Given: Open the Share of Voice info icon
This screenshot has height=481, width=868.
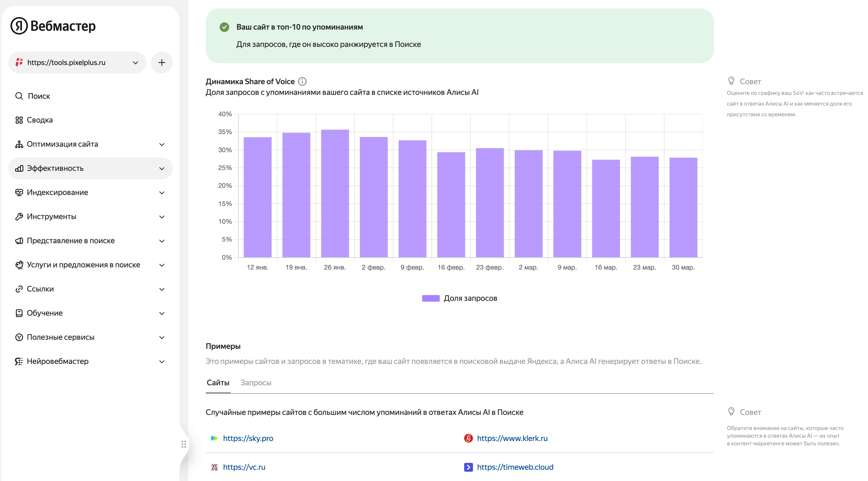Looking at the screenshot, I should pyautogui.click(x=302, y=81).
